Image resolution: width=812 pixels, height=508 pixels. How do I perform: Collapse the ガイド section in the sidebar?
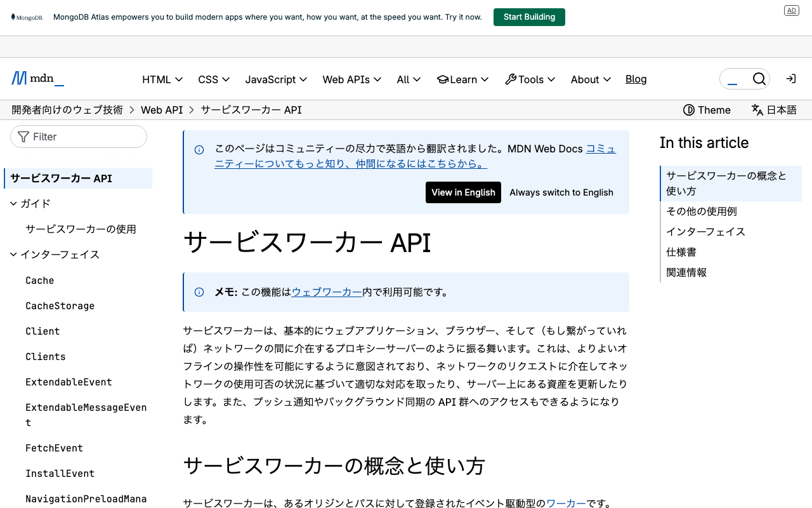coord(13,203)
